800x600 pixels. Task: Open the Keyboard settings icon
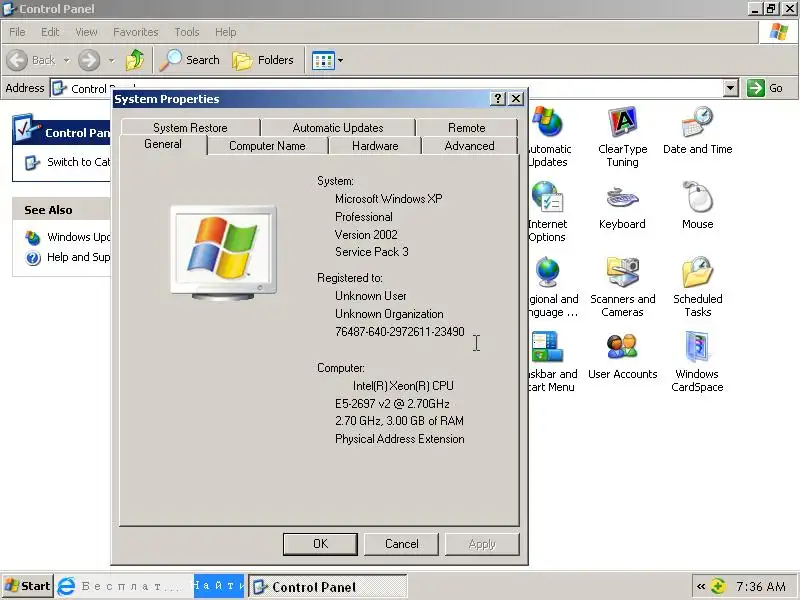622,198
